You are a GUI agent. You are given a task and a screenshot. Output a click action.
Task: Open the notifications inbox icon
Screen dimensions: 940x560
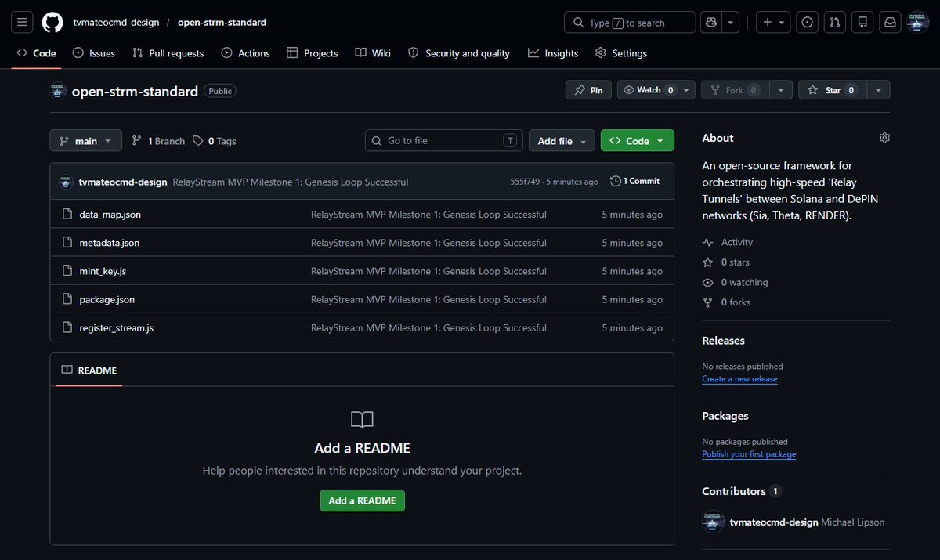(890, 22)
